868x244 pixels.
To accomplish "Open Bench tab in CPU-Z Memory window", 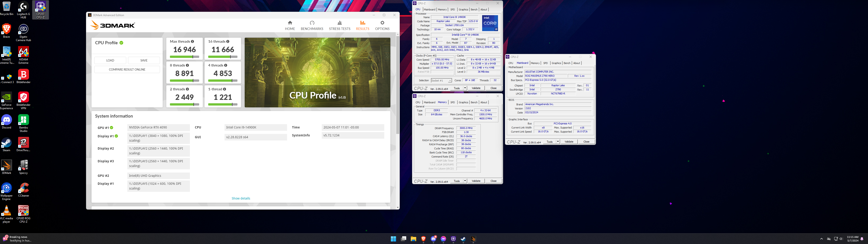I will (474, 102).
